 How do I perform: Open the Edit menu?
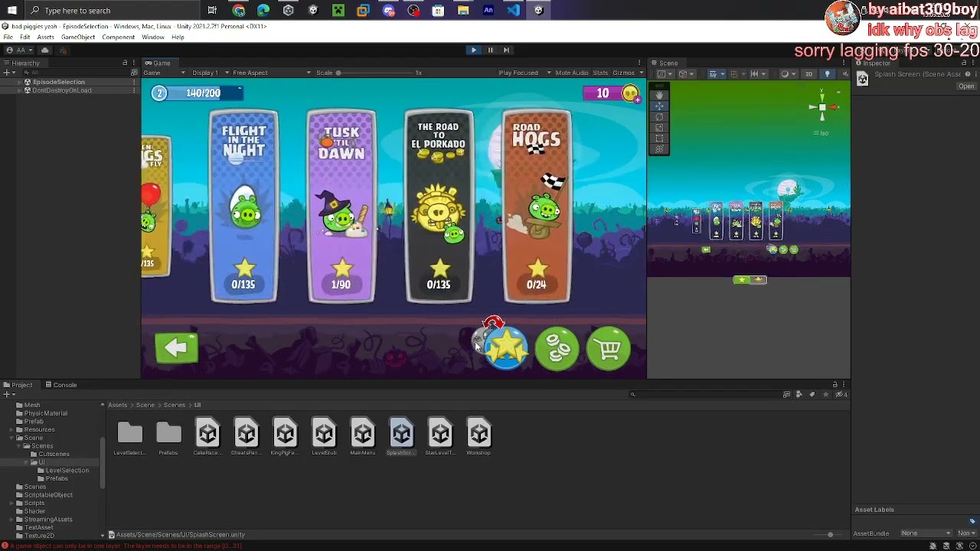[x=25, y=37]
